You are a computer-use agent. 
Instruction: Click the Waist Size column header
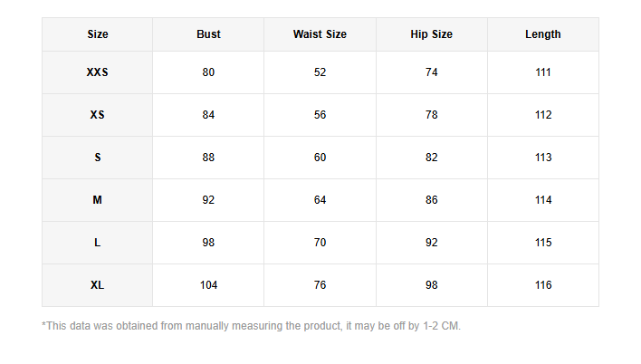pyautogui.click(x=320, y=34)
